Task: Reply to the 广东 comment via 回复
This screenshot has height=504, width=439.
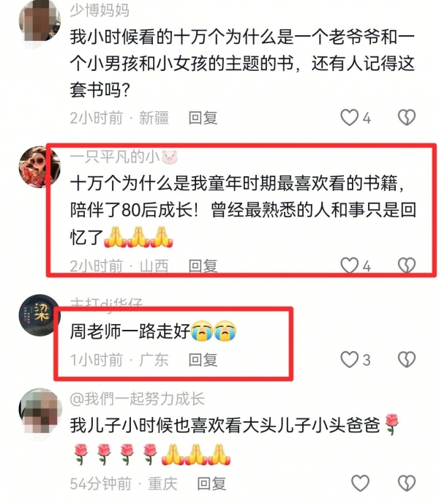Action: pos(203,360)
